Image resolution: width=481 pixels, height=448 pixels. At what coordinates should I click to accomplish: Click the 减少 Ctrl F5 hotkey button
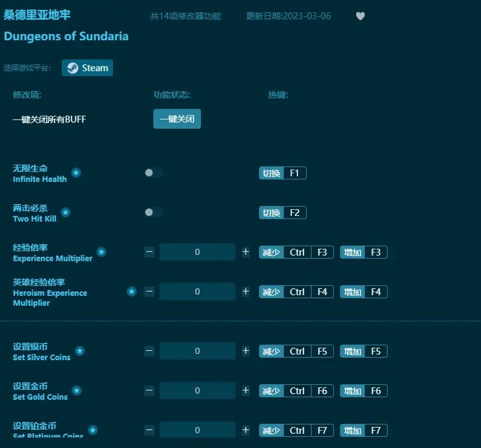tap(296, 351)
